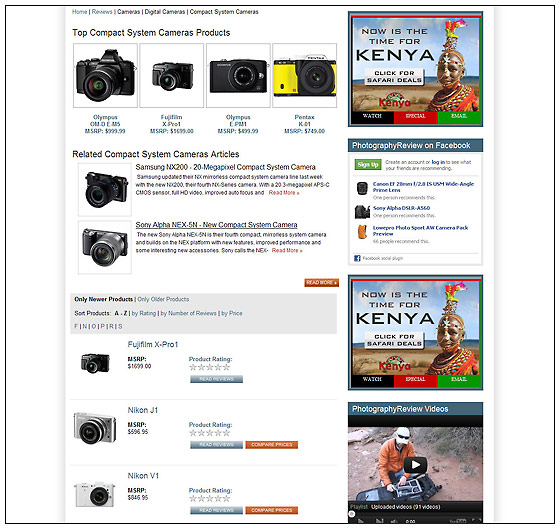Click WATCH on top Kenya ad
The width and height of the screenshot is (560, 529).
click(372, 117)
